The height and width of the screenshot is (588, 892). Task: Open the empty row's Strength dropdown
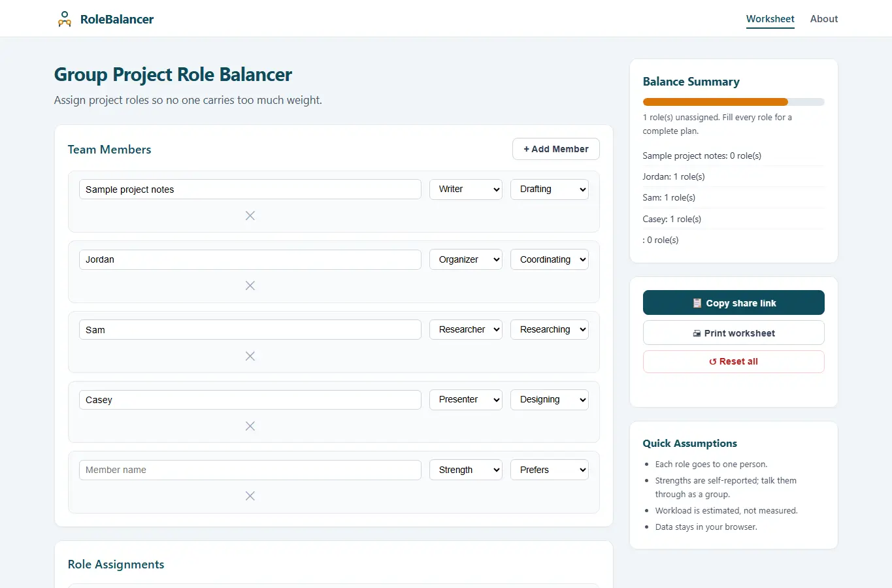coord(466,470)
